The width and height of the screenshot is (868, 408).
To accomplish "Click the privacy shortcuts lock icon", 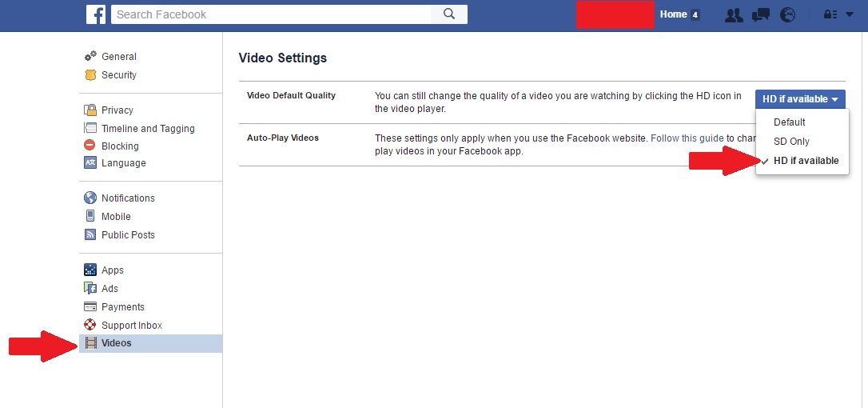I will (830, 14).
